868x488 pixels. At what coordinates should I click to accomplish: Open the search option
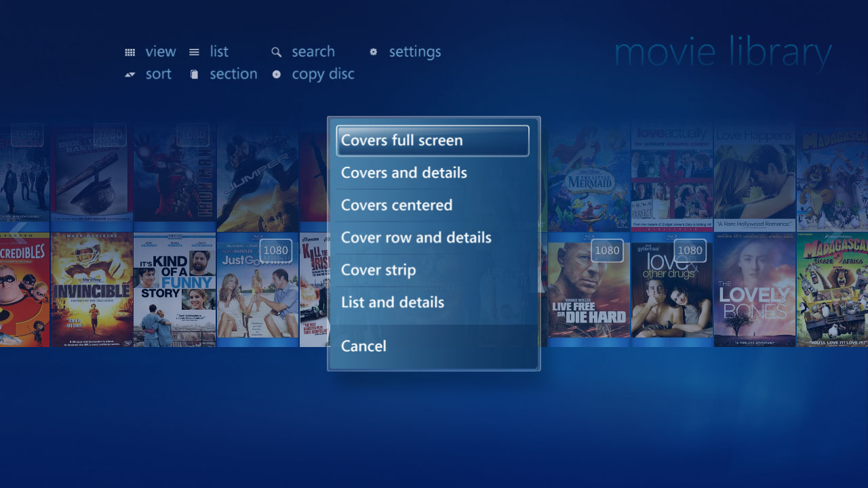click(x=313, y=52)
